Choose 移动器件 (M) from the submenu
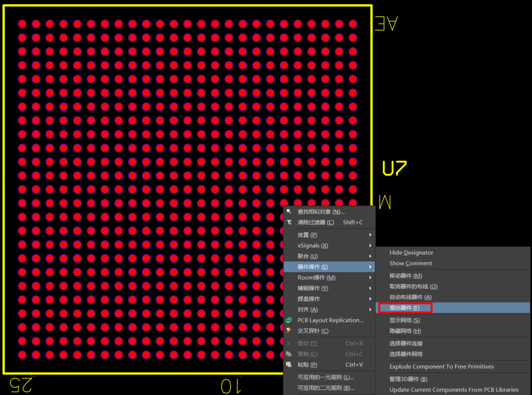Viewport: 532px width, 395px height. (x=406, y=276)
